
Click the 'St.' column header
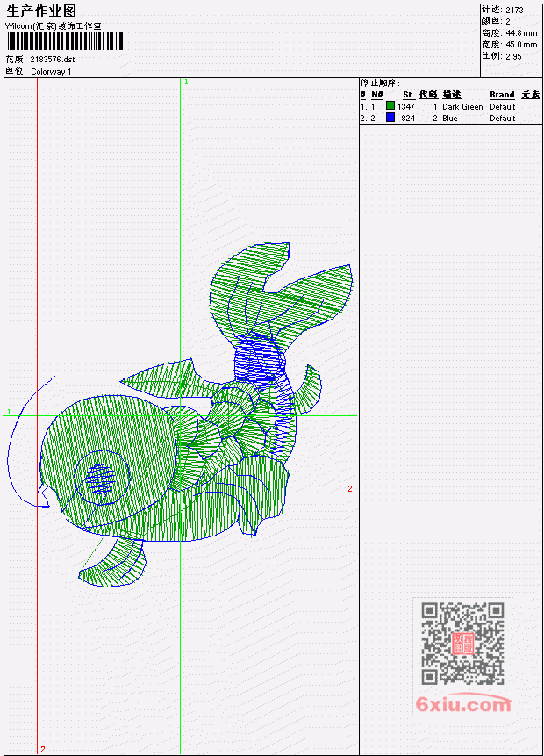409,95
